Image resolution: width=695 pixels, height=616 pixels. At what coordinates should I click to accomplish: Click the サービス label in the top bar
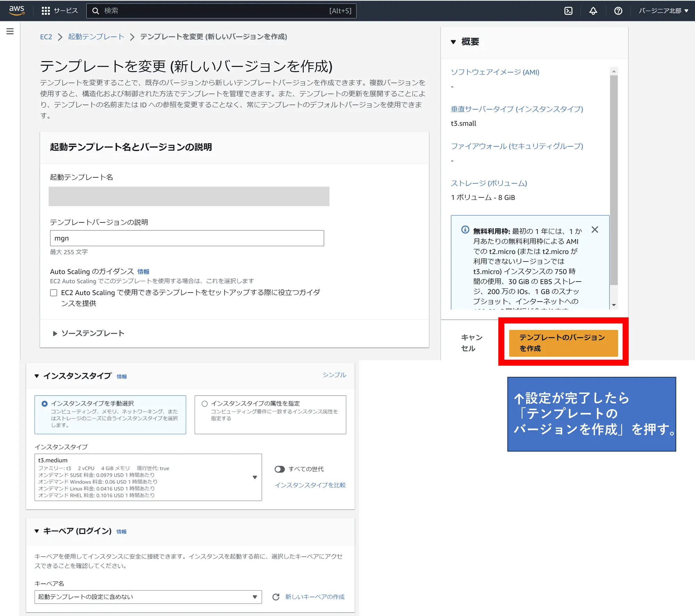pyautogui.click(x=66, y=11)
